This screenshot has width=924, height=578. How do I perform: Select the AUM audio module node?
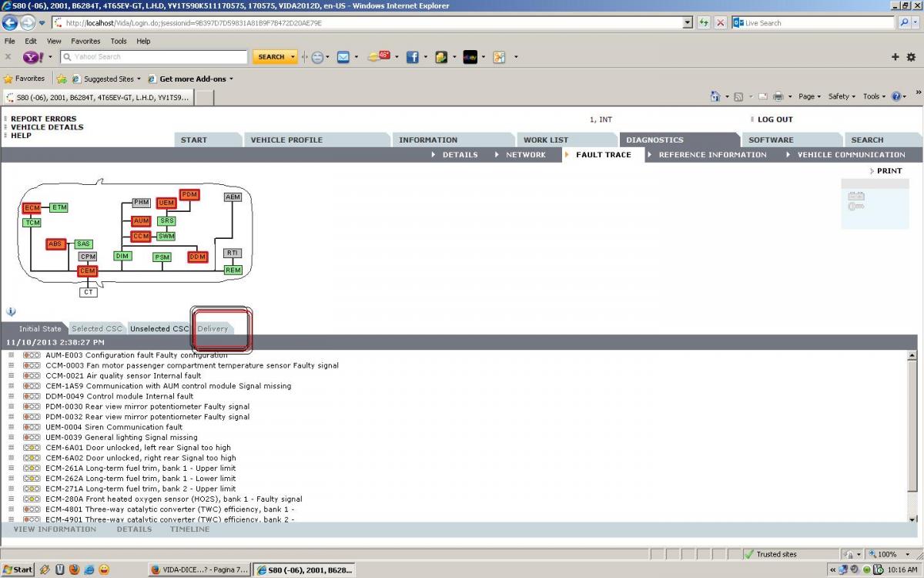(141, 221)
